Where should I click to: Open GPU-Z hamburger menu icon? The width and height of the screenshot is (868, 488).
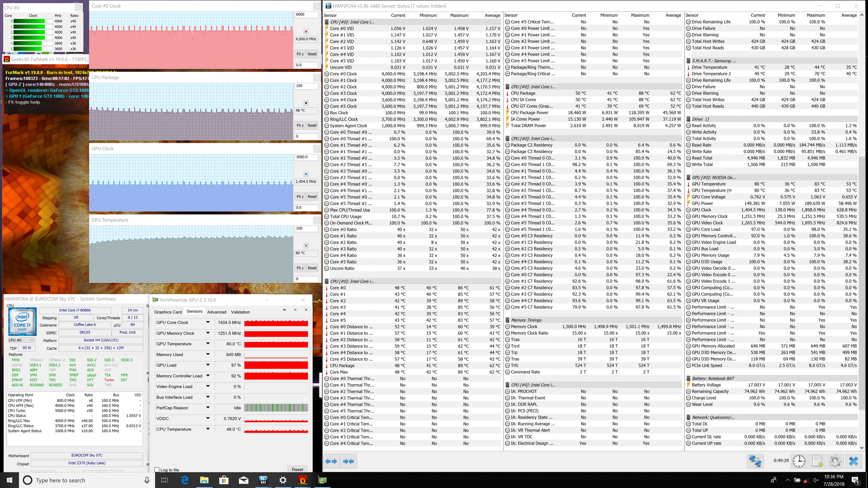306,310
